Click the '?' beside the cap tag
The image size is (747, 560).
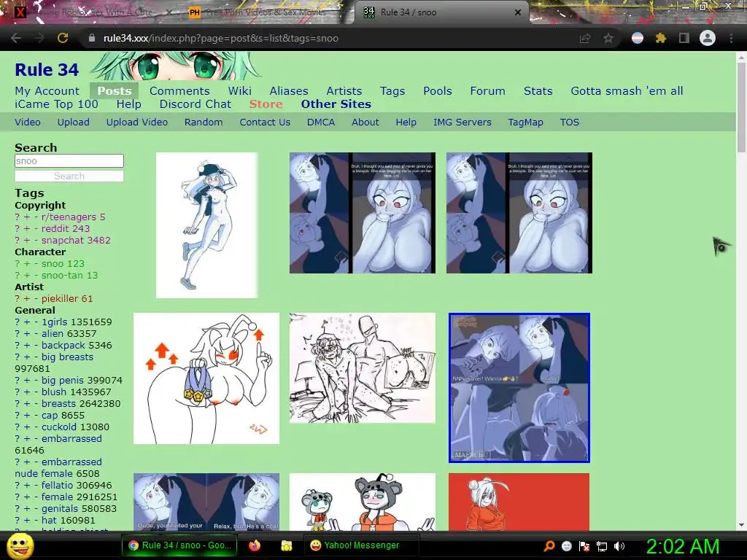tap(18, 415)
